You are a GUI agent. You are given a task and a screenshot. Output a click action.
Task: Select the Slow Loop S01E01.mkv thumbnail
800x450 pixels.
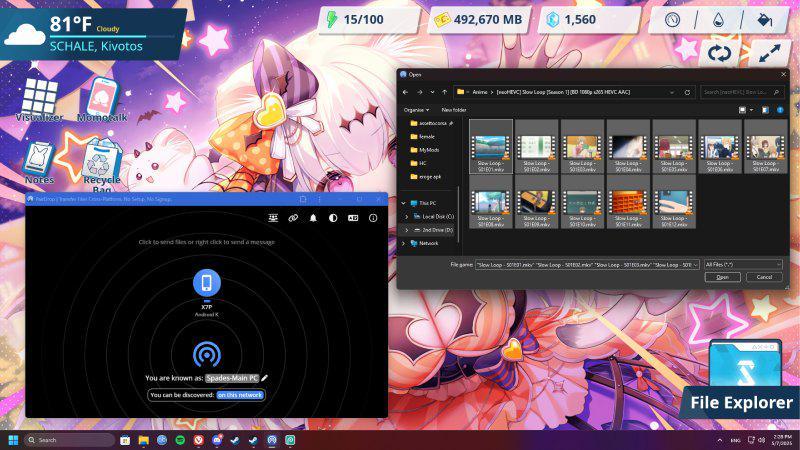tap(491, 147)
